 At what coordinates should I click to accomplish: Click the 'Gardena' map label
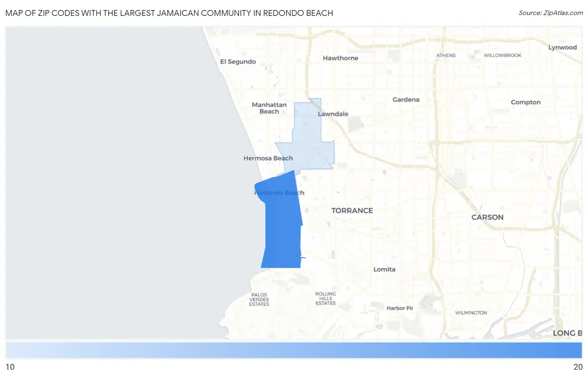coord(406,100)
